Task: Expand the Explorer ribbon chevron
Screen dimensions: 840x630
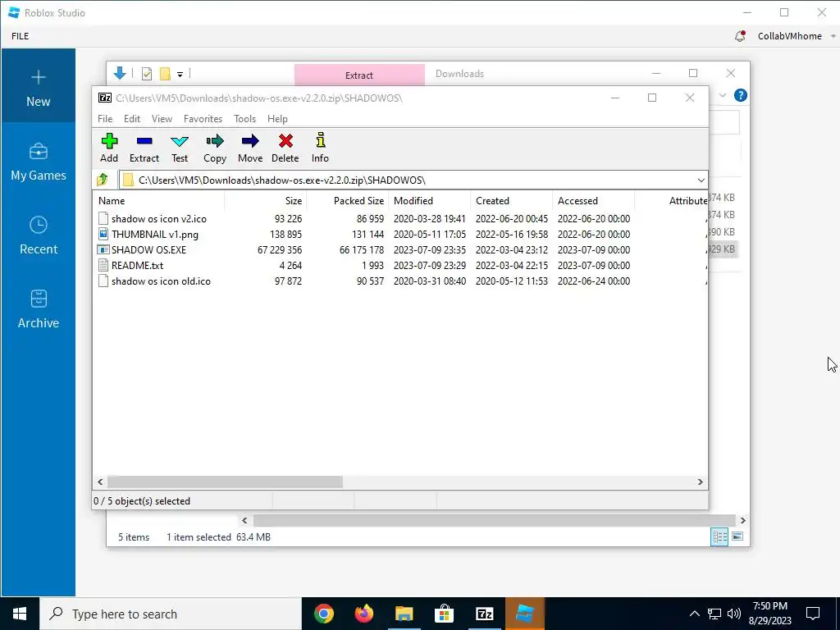Action: pyautogui.click(x=723, y=95)
